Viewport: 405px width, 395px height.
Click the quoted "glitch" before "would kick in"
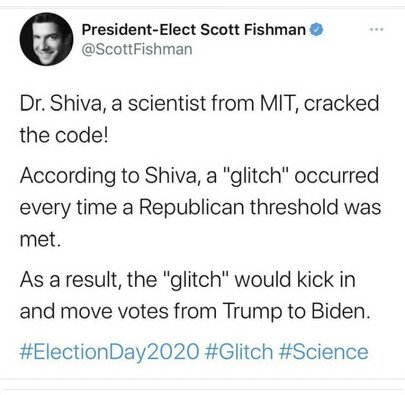point(195,279)
